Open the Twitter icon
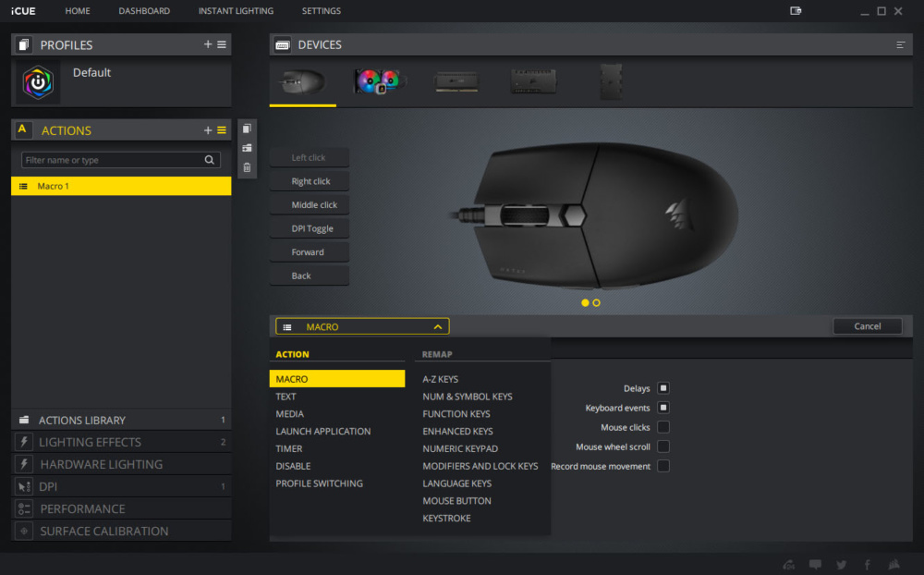Image resolution: width=924 pixels, height=575 pixels. pos(842,565)
